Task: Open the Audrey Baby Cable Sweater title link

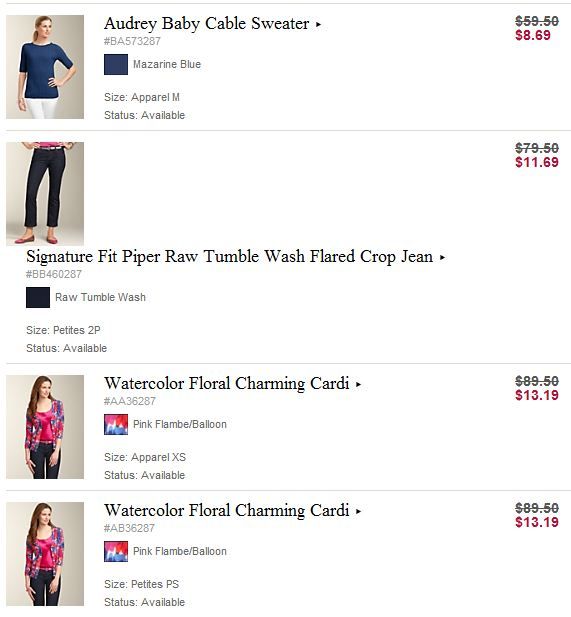Action: (207, 24)
